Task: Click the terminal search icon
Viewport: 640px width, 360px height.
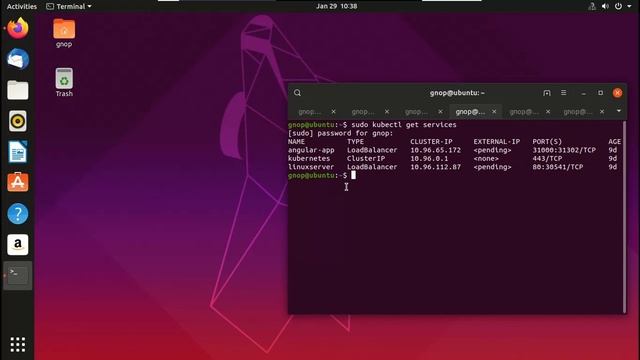Action: 297,93
